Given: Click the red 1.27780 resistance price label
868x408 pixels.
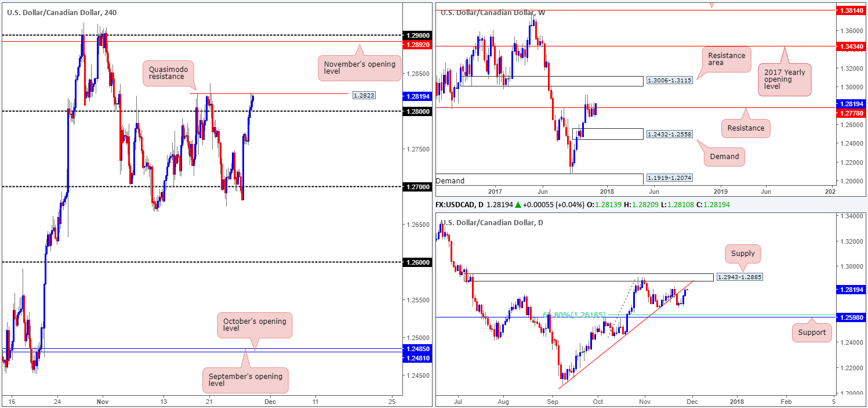Looking at the screenshot, I should (850, 113).
